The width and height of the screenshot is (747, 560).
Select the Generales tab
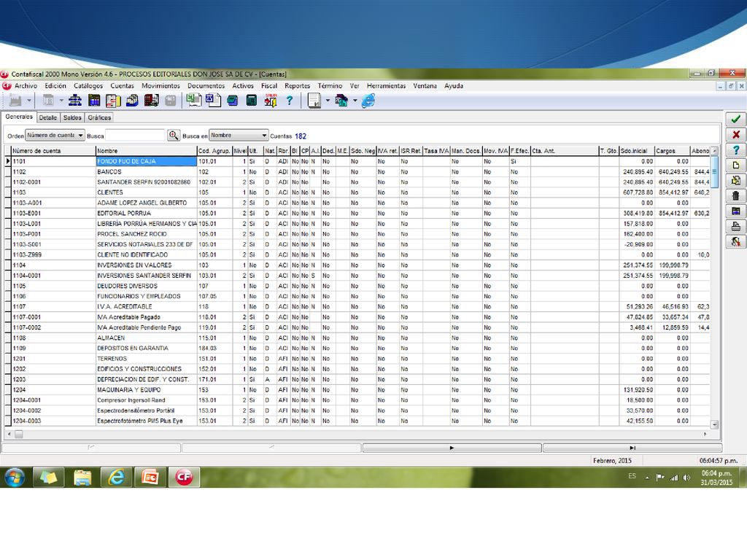(x=19, y=117)
